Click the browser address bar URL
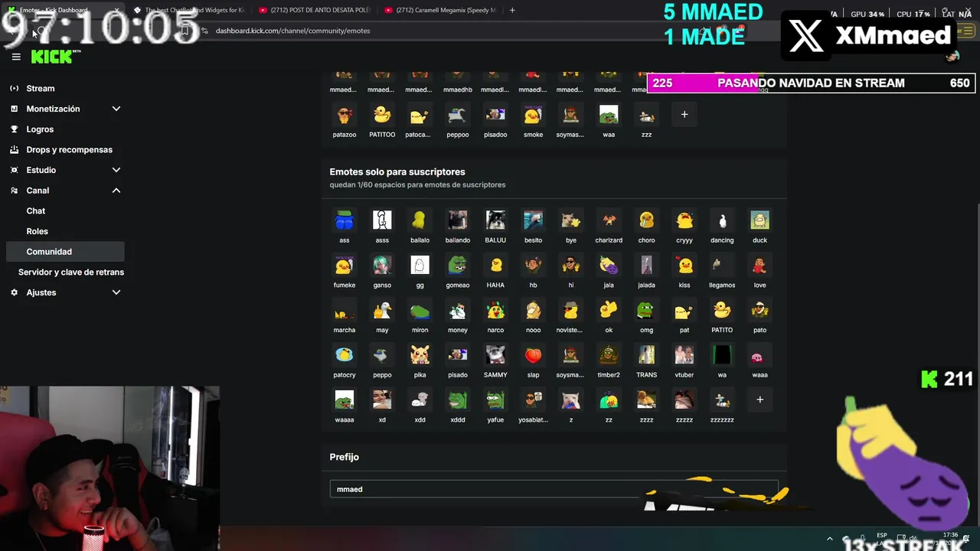Viewport: 980px width, 551px height. tap(293, 31)
